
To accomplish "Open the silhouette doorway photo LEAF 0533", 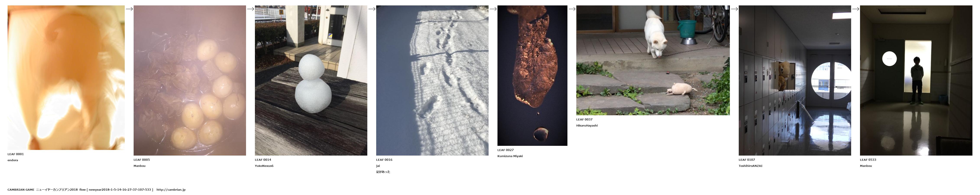I will coord(916,80).
